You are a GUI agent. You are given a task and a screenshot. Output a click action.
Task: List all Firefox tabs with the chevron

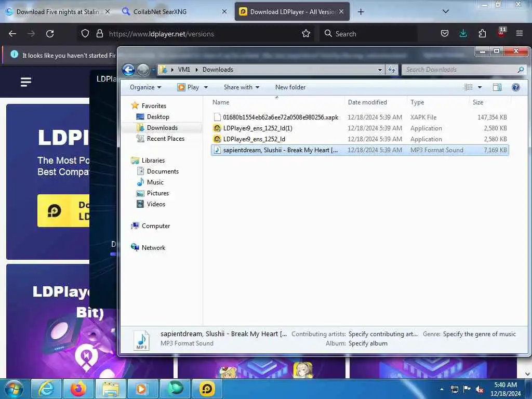445,11
